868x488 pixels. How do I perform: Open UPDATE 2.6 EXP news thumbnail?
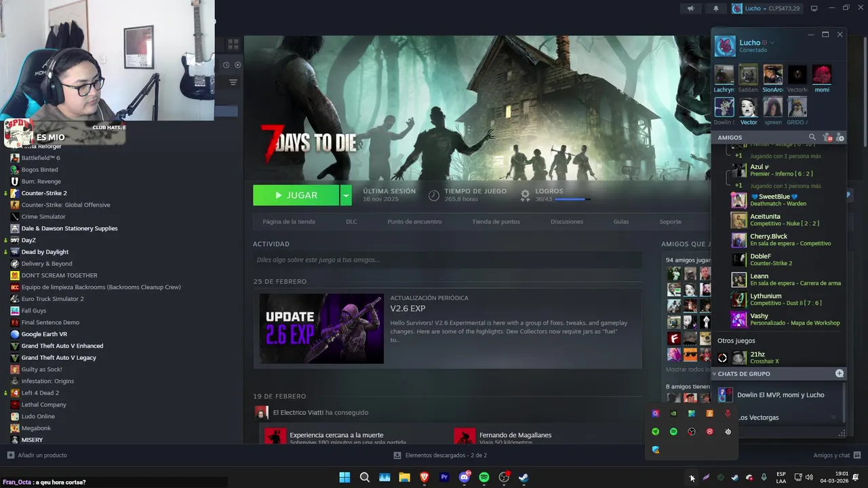coord(321,328)
